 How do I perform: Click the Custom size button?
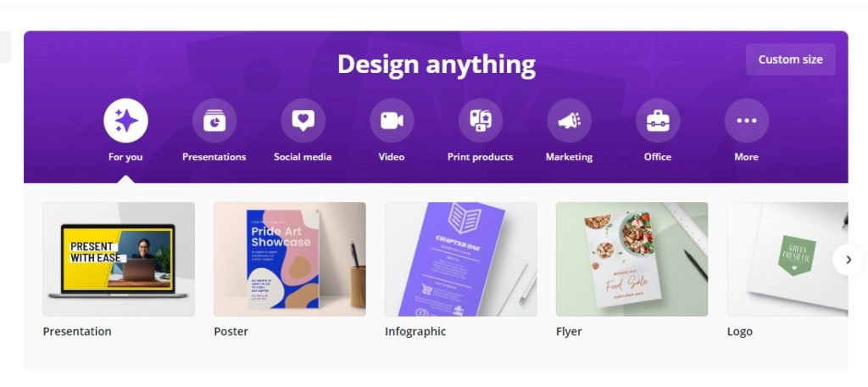pyautogui.click(x=791, y=59)
